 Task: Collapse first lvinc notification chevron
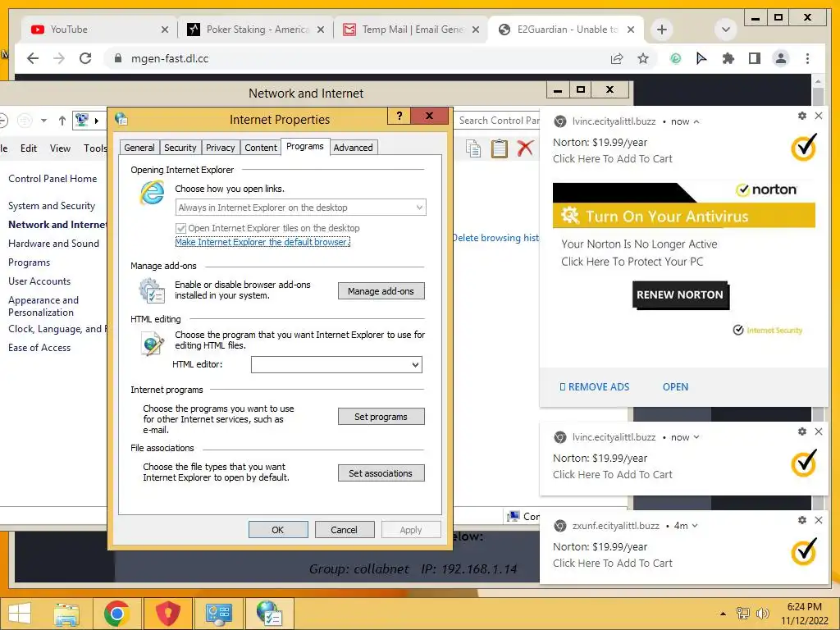(x=696, y=121)
